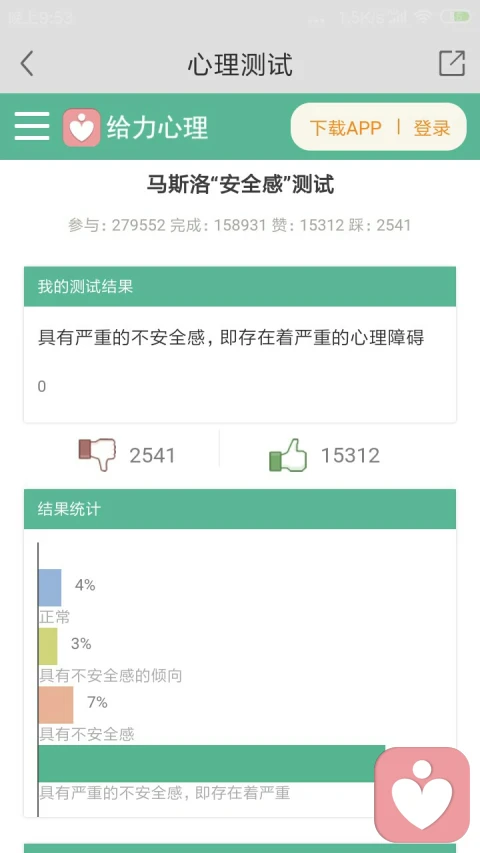This screenshot has width=480, height=853.
Task: Tap the 下载APP button
Action: pos(346,128)
